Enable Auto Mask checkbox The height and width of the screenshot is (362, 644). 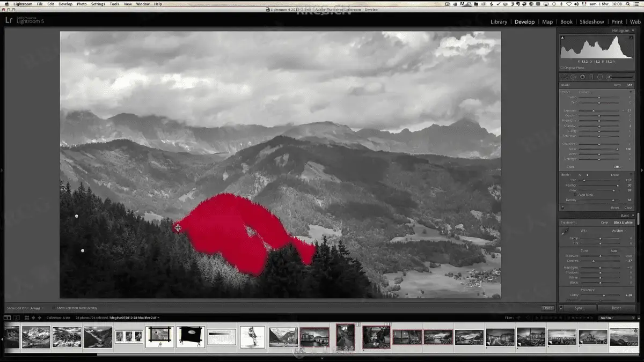pyautogui.click(x=575, y=195)
